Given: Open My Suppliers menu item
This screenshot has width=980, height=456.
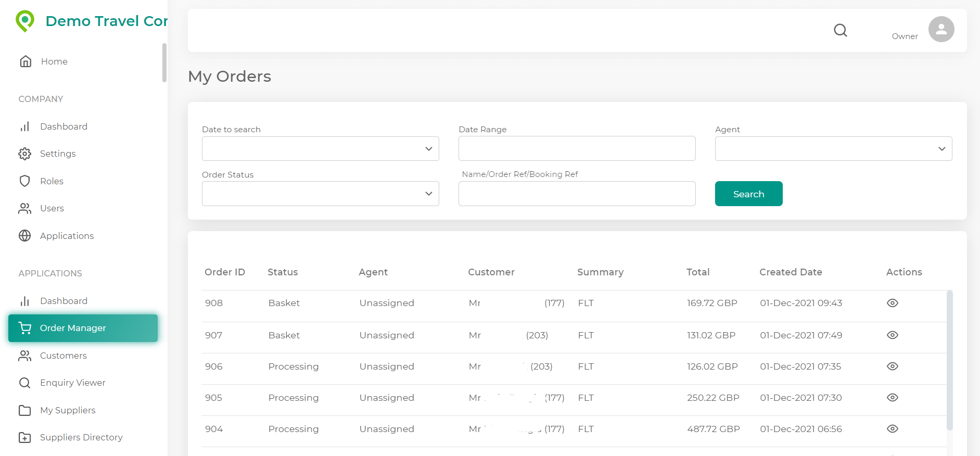Looking at the screenshot, I should pyautogui.click(x=68, y=410).
